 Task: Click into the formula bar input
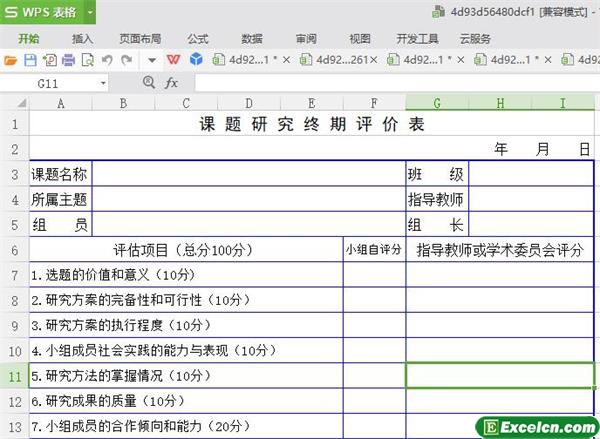tap(397, 83)
